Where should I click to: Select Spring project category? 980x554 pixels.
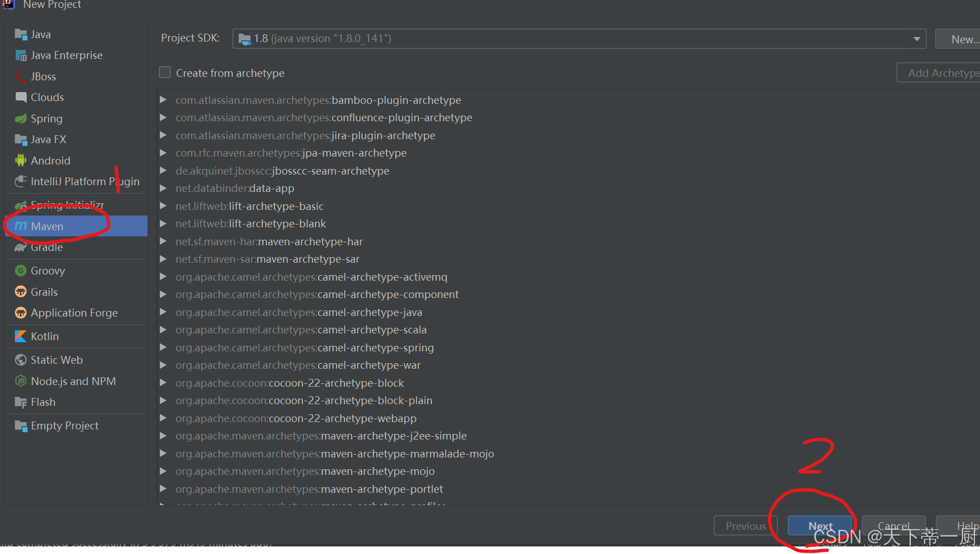click(76, 118)
